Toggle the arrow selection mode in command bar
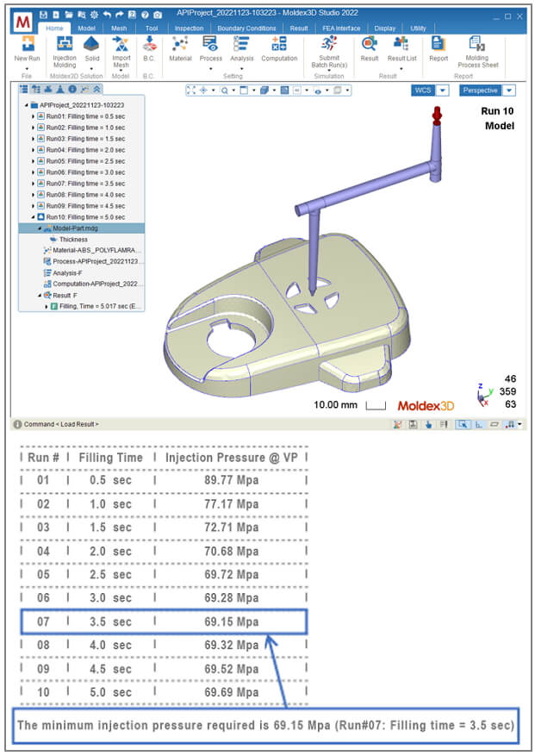Screen dimensions: 535x756 (463, 424)
